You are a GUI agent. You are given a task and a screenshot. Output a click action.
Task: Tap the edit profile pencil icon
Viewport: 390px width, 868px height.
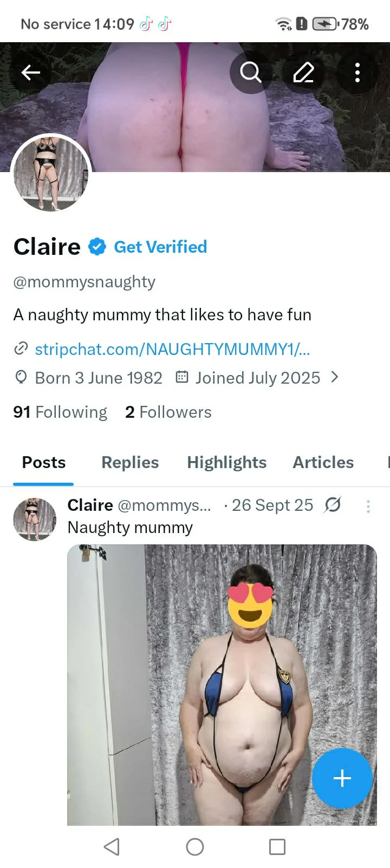coord(303,72)
